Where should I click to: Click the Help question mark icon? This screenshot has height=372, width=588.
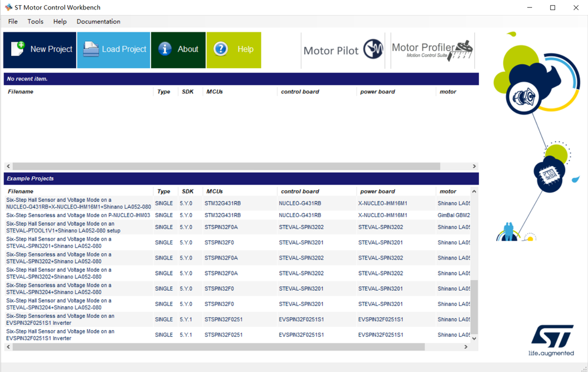pyautogui.click(x=221, y=49)
